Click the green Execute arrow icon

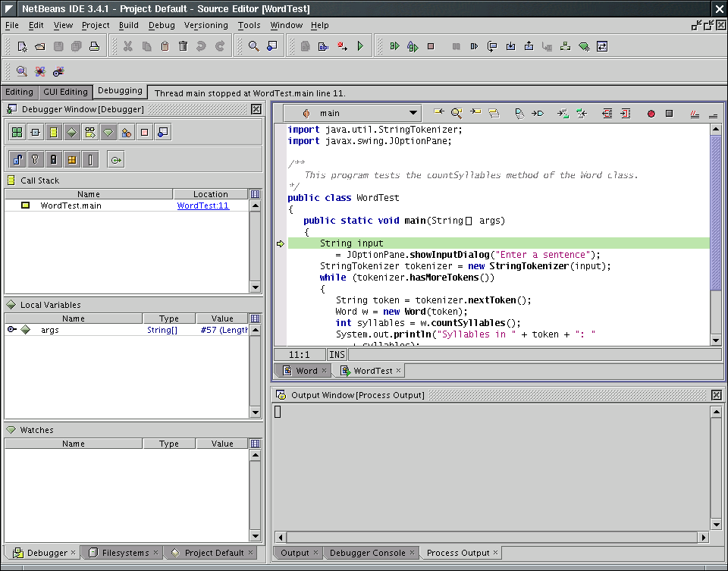pyautogui.click(x=360, y=46)
